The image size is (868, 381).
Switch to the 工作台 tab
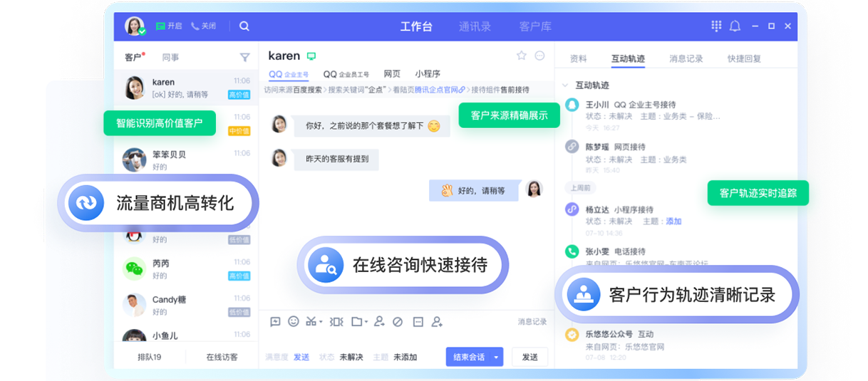coord(416,26)
